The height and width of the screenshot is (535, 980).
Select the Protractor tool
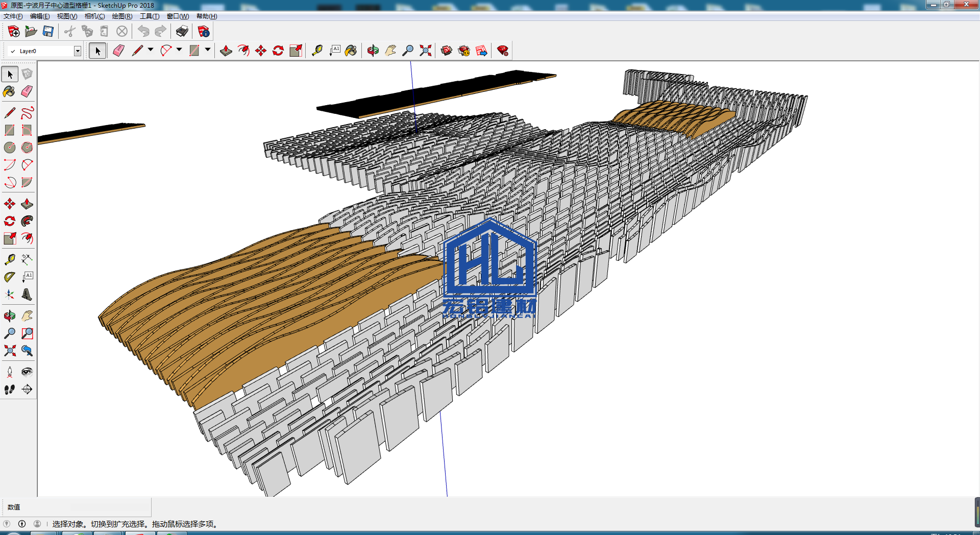coord(10,277)
